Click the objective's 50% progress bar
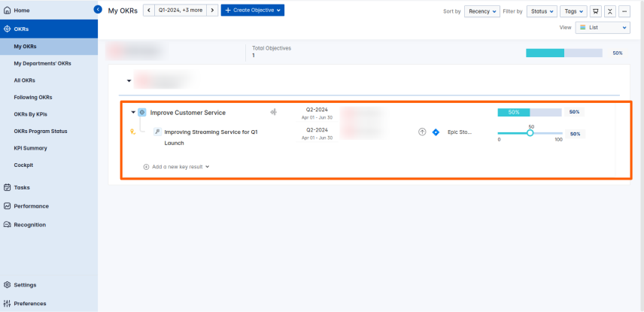 click(x=530, y=112)
